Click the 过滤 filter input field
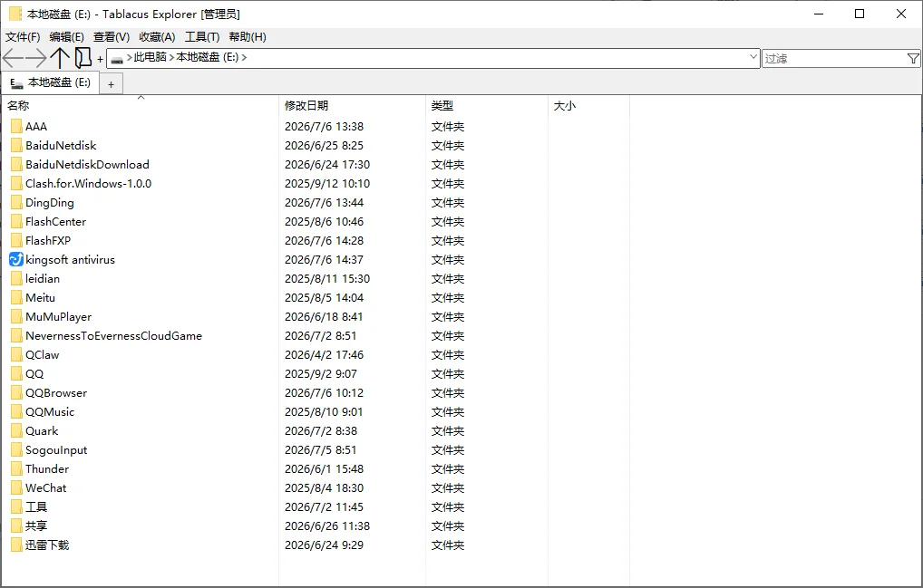The image size is (923, 588). coord(834,58)
